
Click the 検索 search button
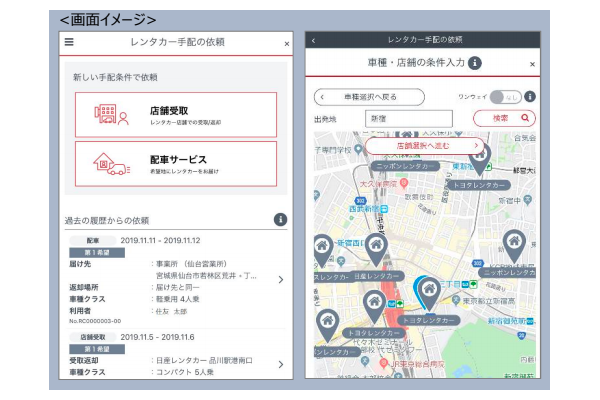coord(504,118)
